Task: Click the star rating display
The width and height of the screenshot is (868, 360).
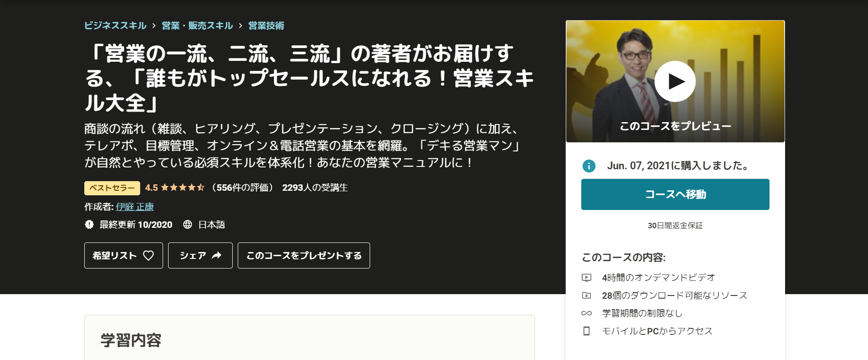Action: [x=182, y=188]
